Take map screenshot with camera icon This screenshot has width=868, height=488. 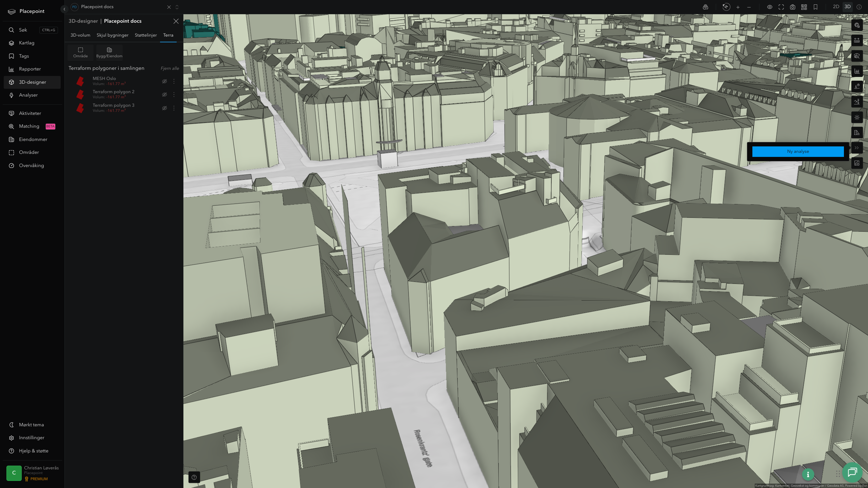pyautogui.click(x=793, y=7)
